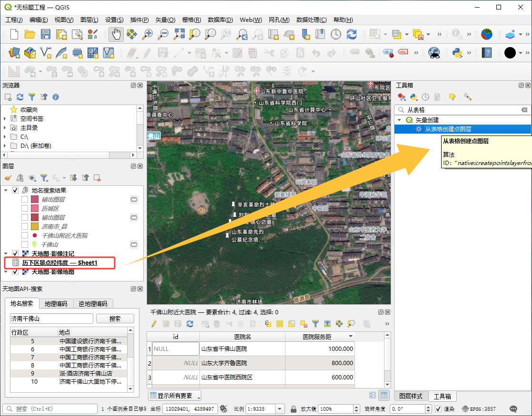Save project with the floppy disk icon
The image size is (532, 416).
46,34
